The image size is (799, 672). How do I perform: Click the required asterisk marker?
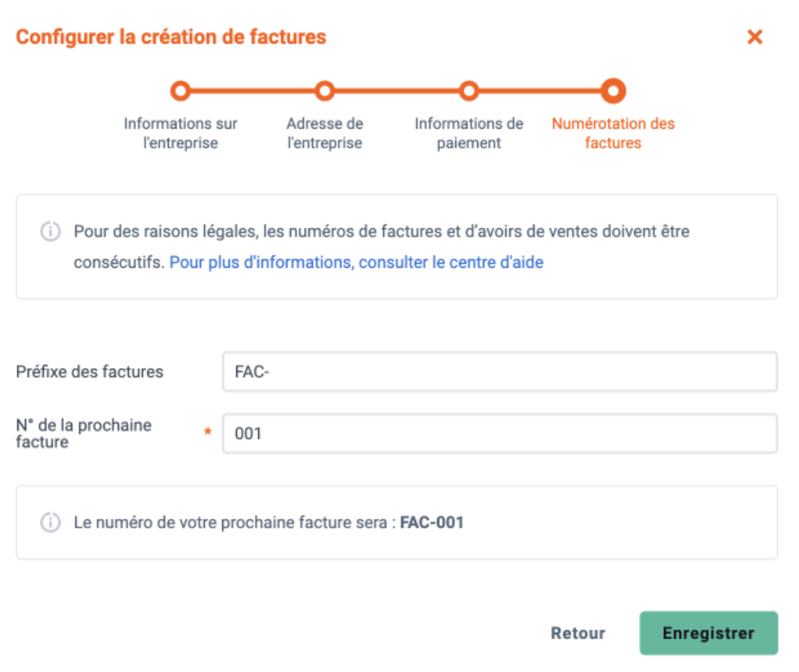(x=207, y=432)
